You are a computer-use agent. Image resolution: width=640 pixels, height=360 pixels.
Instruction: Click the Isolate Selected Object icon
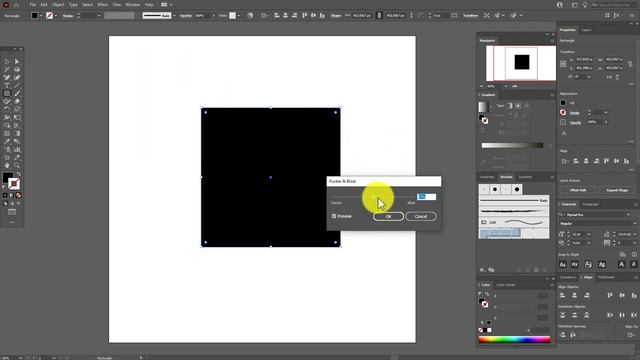487,16
